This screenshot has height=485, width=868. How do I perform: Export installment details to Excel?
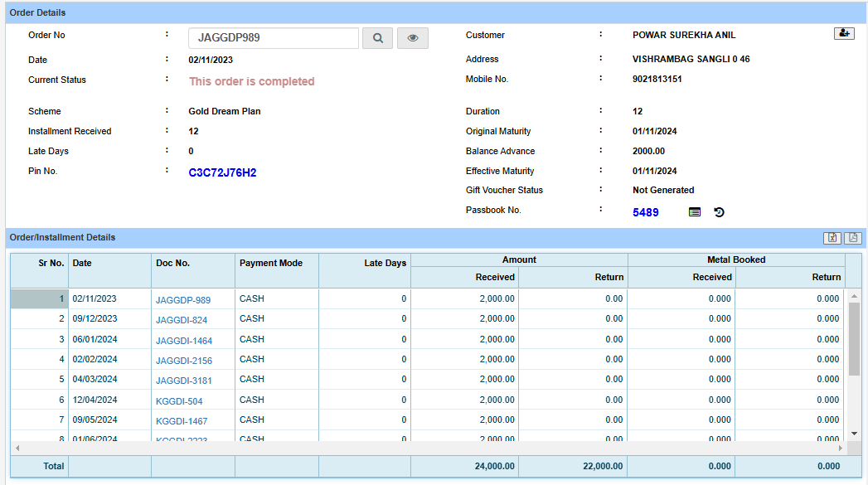click(832, 237)
